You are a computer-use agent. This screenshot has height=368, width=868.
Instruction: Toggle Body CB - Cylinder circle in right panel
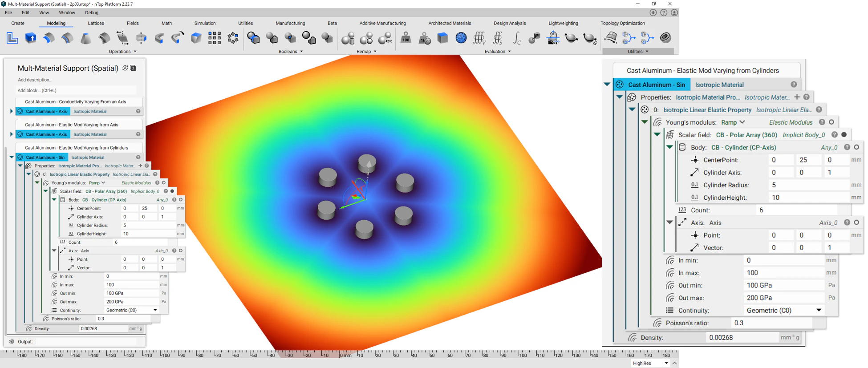pos(856,147)
